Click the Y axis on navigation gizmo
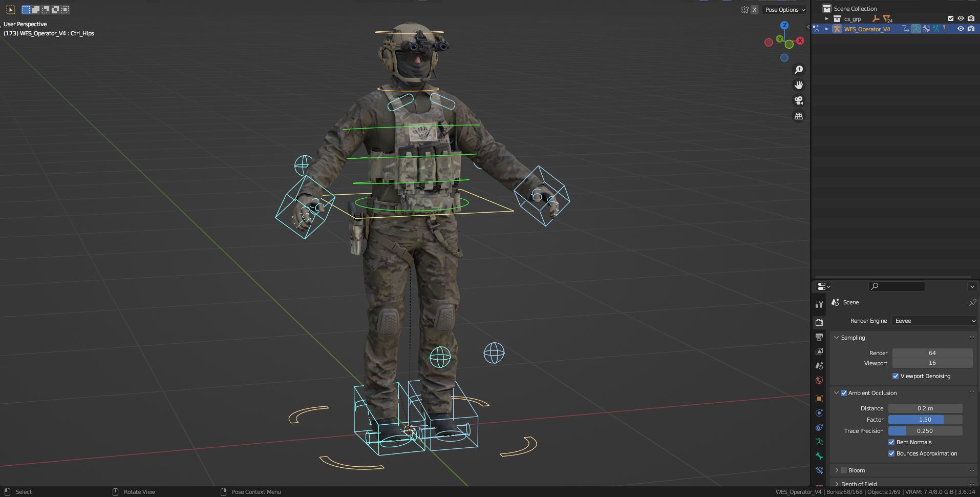The image size is (980, 497). coord(779,39)
